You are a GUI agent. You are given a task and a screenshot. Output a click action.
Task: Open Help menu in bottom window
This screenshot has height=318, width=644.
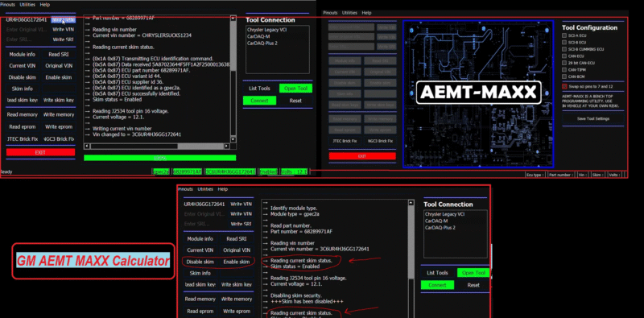click(x=223, y=189)
